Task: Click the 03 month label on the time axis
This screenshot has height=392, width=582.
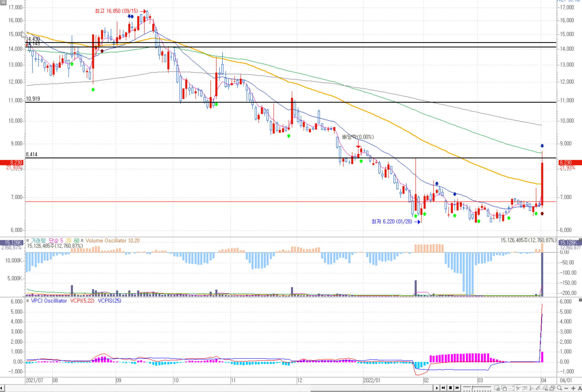Action: coord(480,380)
